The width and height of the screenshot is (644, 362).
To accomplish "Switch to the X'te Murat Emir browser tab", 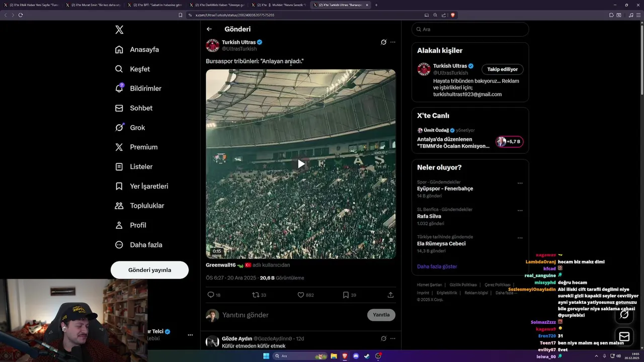I will 93,5.
